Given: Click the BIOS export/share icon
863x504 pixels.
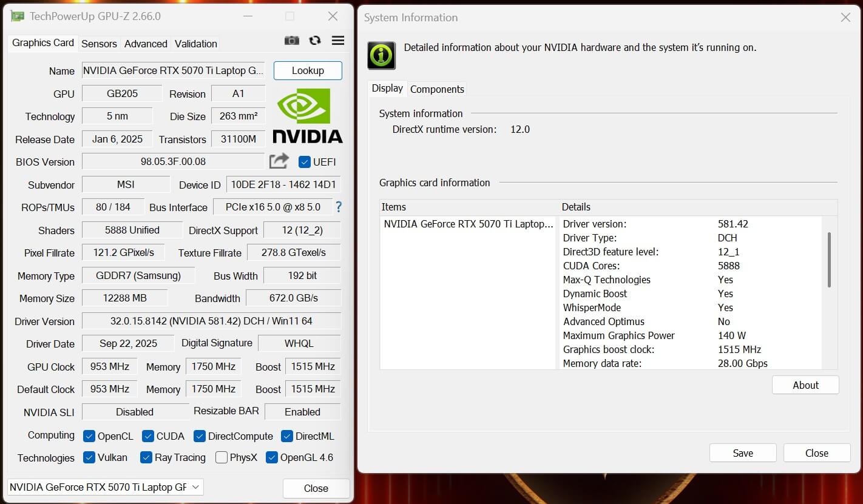Looking at the screenshot, I should coord(279,161).
